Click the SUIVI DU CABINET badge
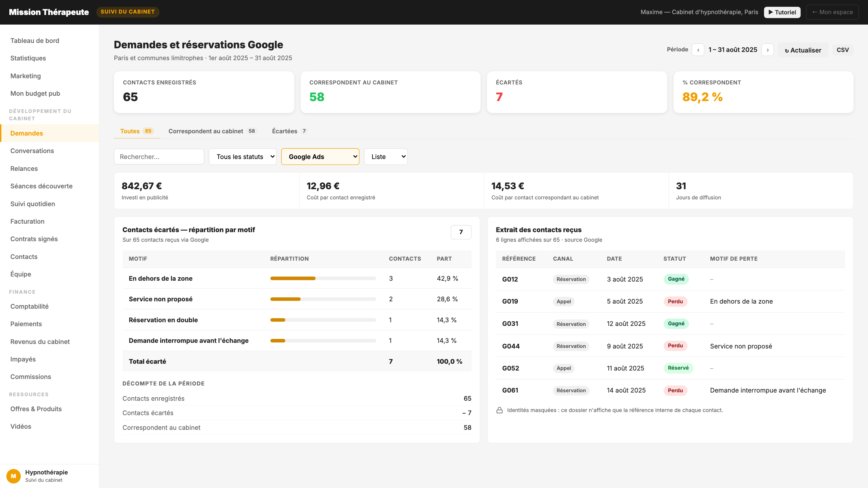This screenshot has width=868, height=488. tap(128, 12)
